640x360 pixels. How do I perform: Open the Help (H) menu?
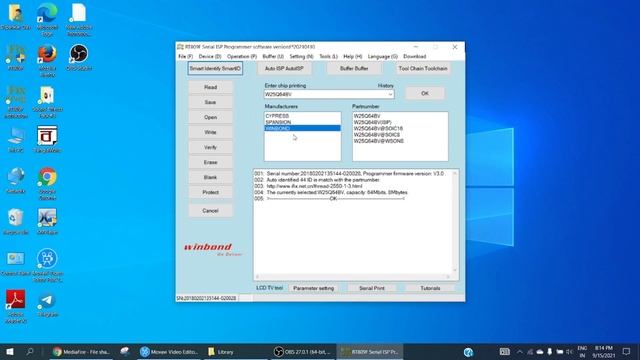[352, 56]
